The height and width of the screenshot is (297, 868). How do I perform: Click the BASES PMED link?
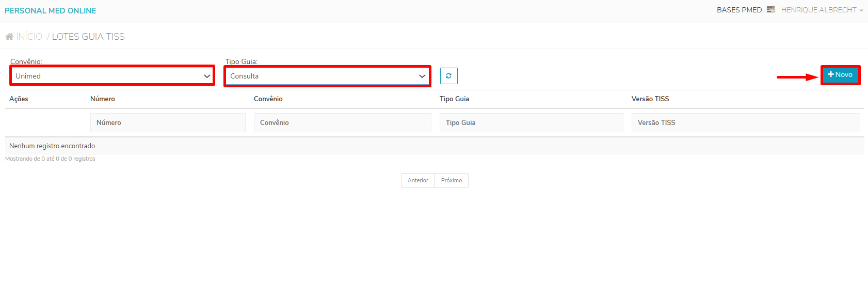pos(739,10)
